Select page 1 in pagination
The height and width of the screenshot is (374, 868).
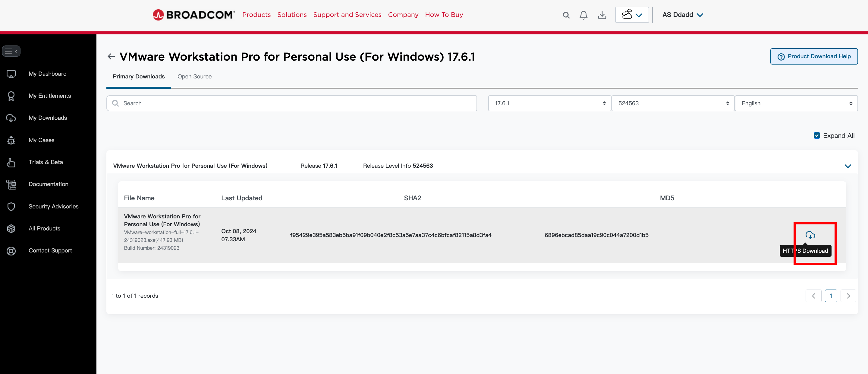pos(831,296)
